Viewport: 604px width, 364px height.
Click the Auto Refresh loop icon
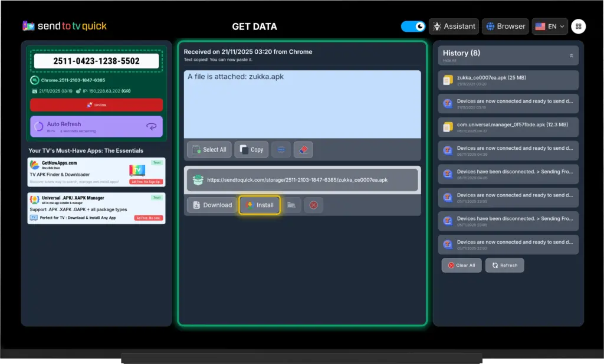pos(152,127)
